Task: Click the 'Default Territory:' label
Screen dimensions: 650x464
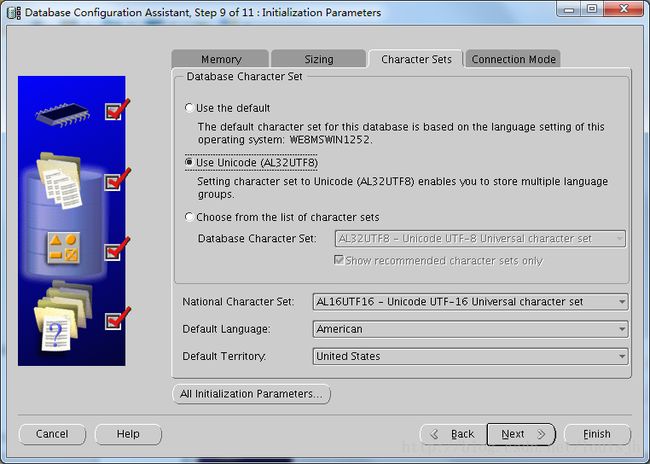Action: [224, 357]
